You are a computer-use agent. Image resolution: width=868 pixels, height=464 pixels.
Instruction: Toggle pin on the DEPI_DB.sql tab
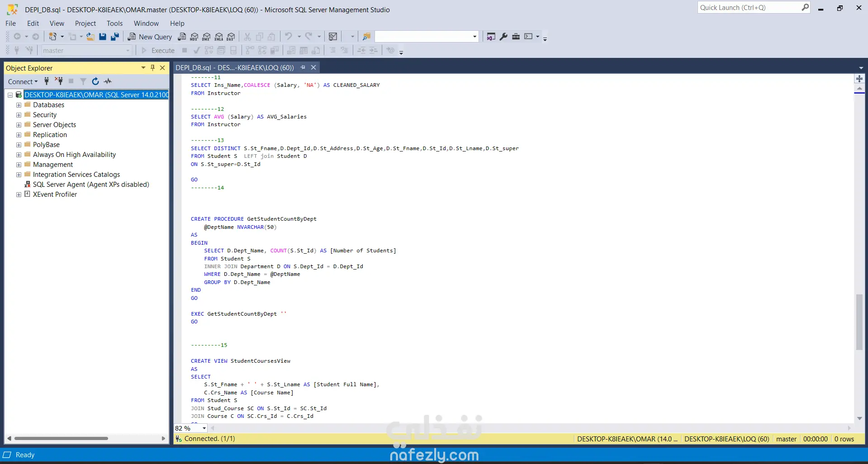pyautogui.click(x=303, y=67)
